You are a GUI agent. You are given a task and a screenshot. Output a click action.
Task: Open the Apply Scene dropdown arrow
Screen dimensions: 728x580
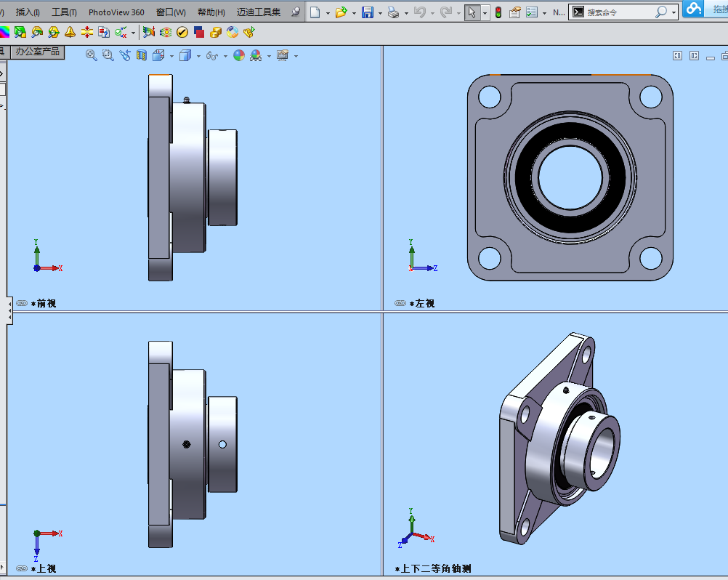[x=269, y=56]
